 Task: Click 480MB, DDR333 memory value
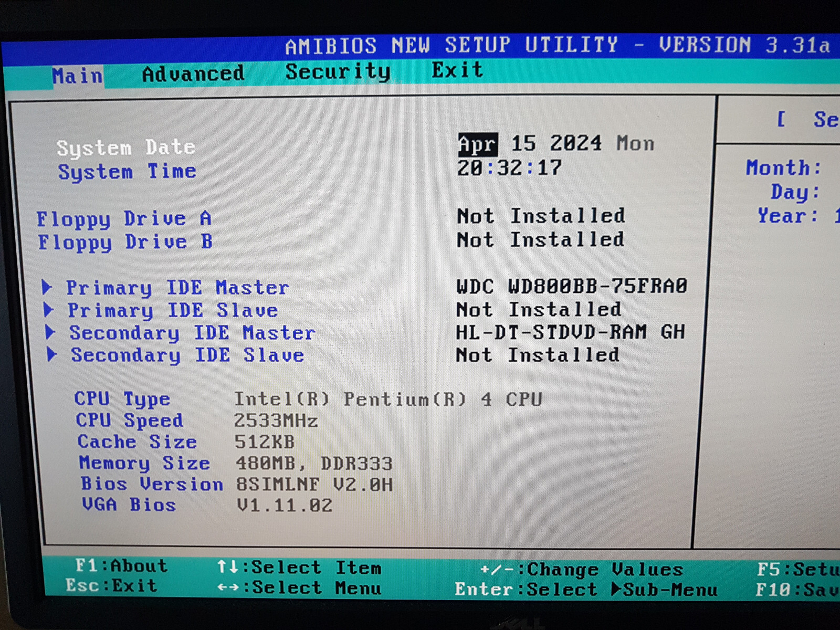point(314,464)
